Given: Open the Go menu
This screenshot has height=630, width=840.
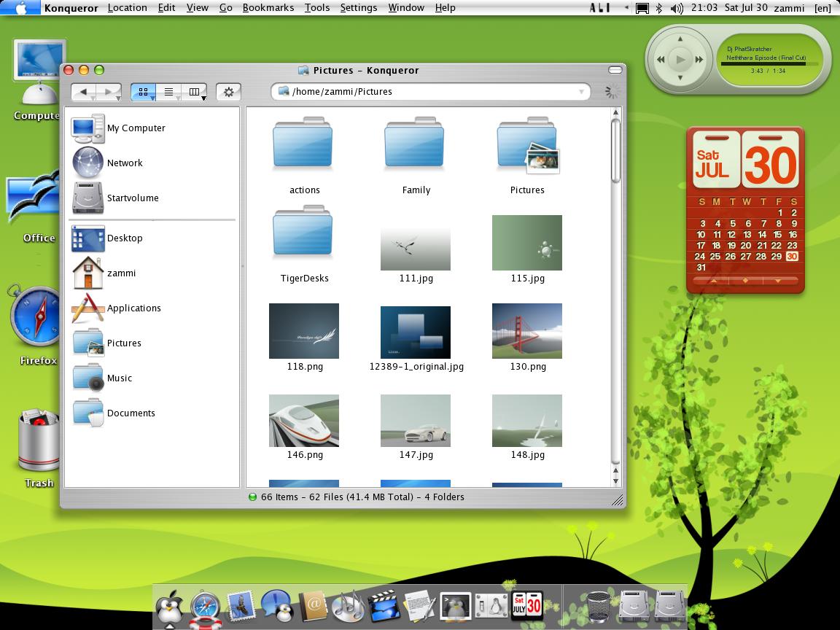Looking at the screenshot, I should (225, 7).
